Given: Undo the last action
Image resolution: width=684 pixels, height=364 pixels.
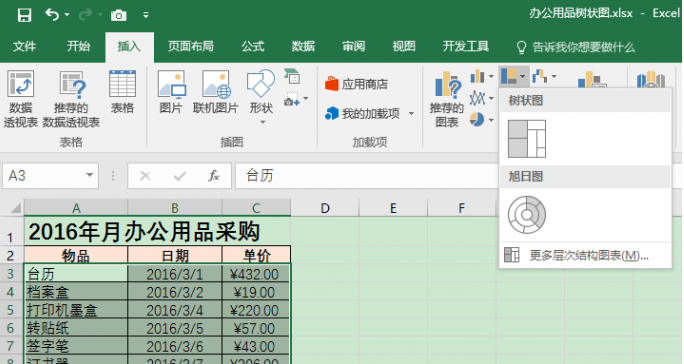Looking at the screenshot, I should point(51,15).
